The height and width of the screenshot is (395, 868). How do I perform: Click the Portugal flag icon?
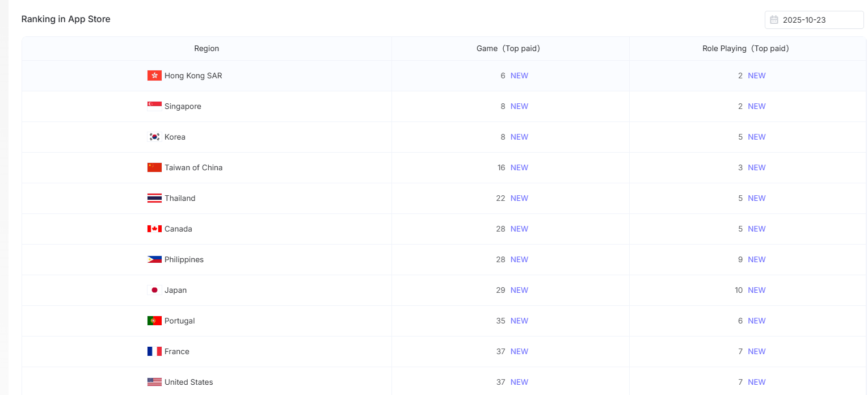(154, 321)
